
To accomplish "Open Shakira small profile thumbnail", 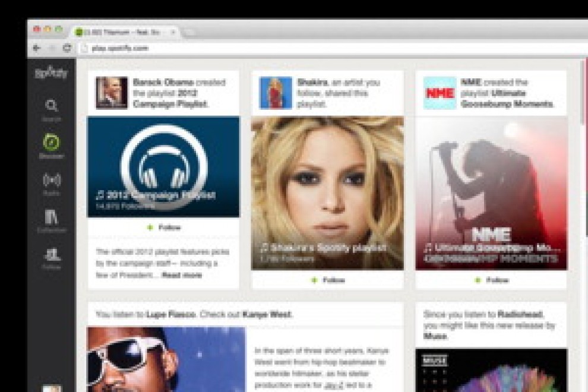I will click(276, 93).
